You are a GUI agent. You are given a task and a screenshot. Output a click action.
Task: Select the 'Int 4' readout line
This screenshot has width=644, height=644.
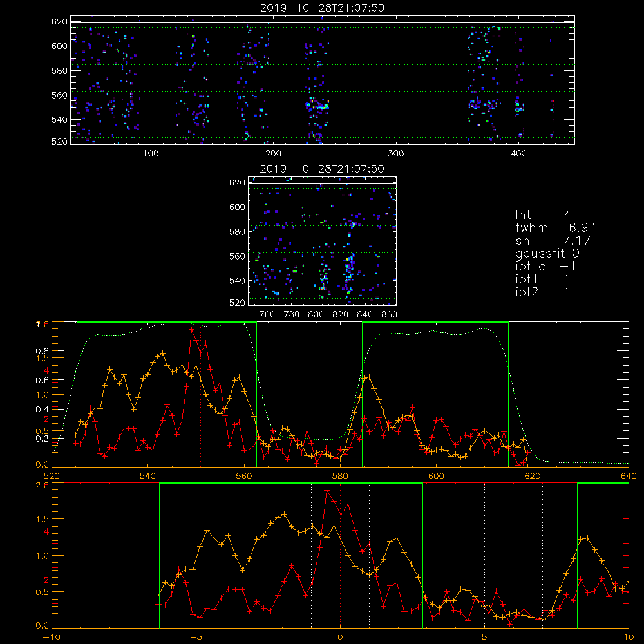tap(543, 215)
